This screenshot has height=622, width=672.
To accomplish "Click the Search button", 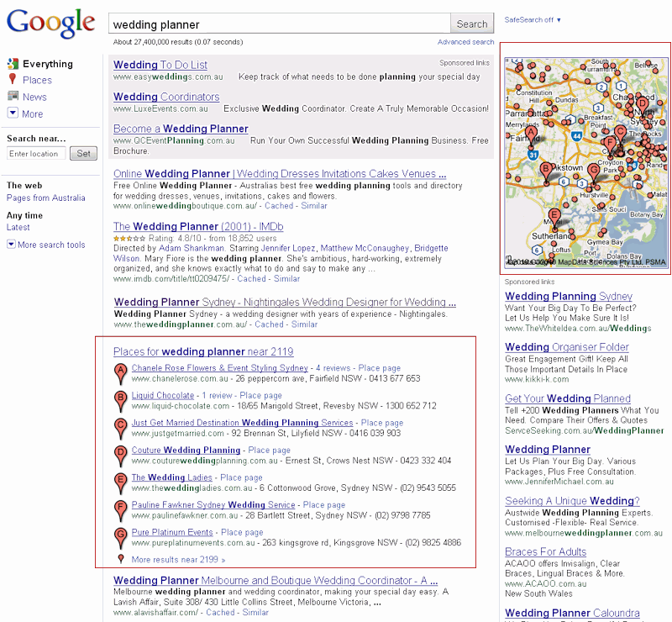I will 472,24.
